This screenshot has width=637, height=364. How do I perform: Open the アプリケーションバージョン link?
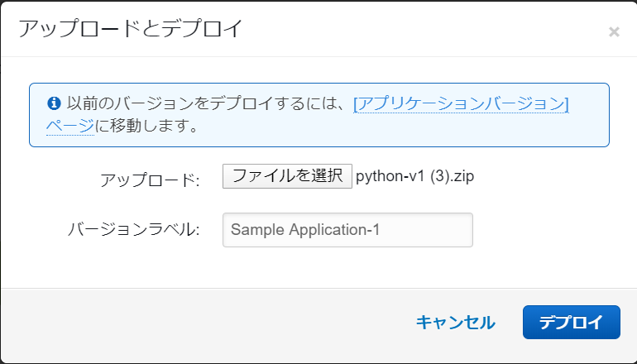click(x=461, y=103)
